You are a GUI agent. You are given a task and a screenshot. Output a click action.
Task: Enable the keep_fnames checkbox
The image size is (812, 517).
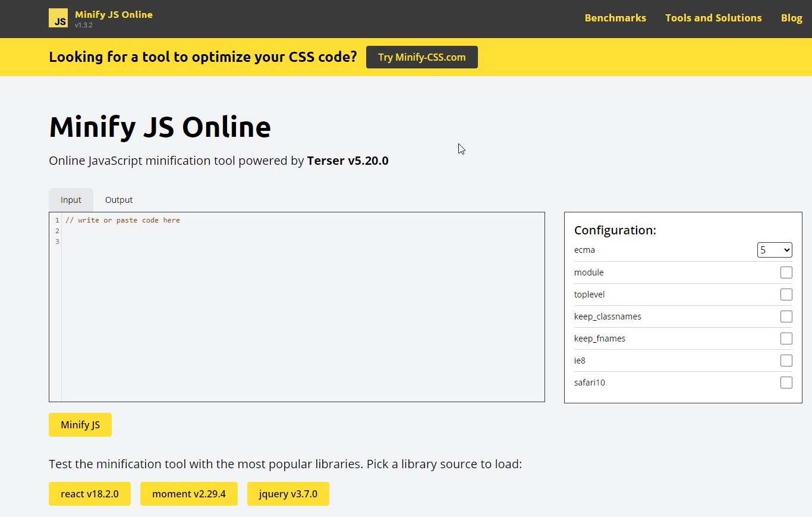pyautogui.click(x=786, y=339)
